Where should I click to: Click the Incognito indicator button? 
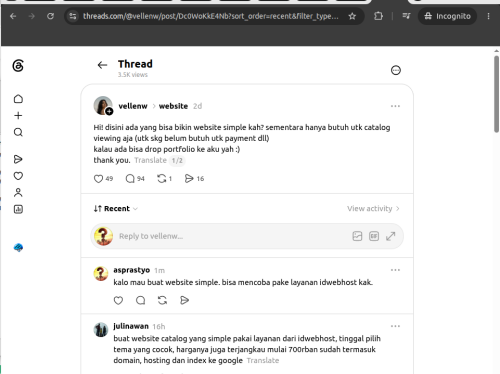[447, 16]
